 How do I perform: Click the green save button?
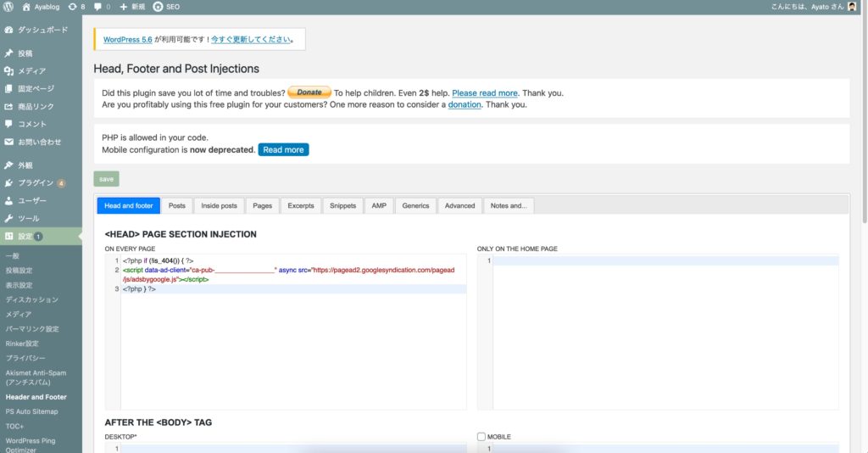[x=106, y=179]
